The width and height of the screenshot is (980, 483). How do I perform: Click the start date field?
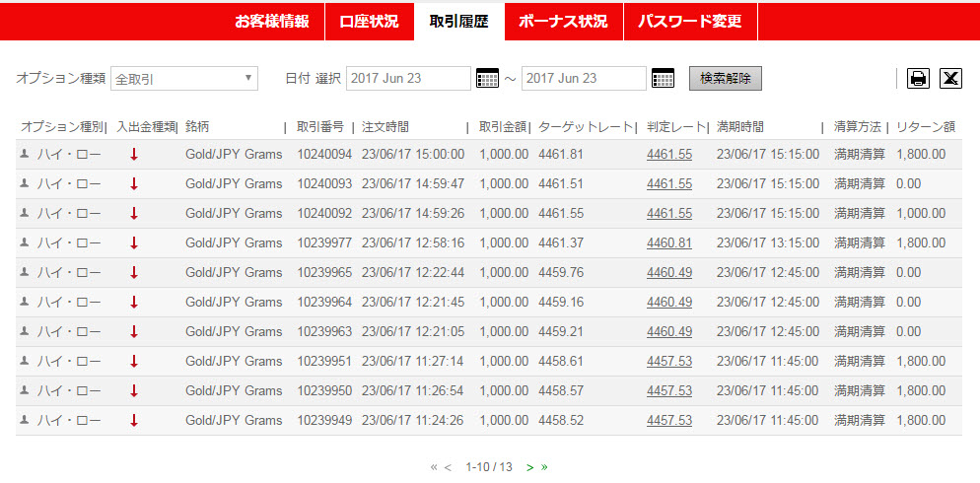[408, 79]
